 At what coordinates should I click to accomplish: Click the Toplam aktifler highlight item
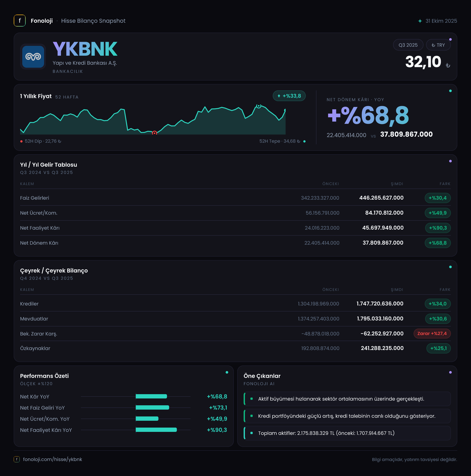(347, 433)
